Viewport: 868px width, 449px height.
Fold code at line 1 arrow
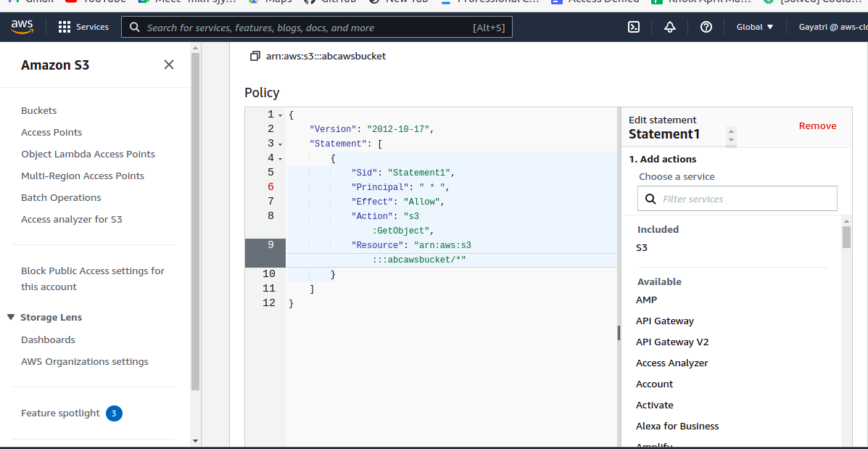point(280,116)
